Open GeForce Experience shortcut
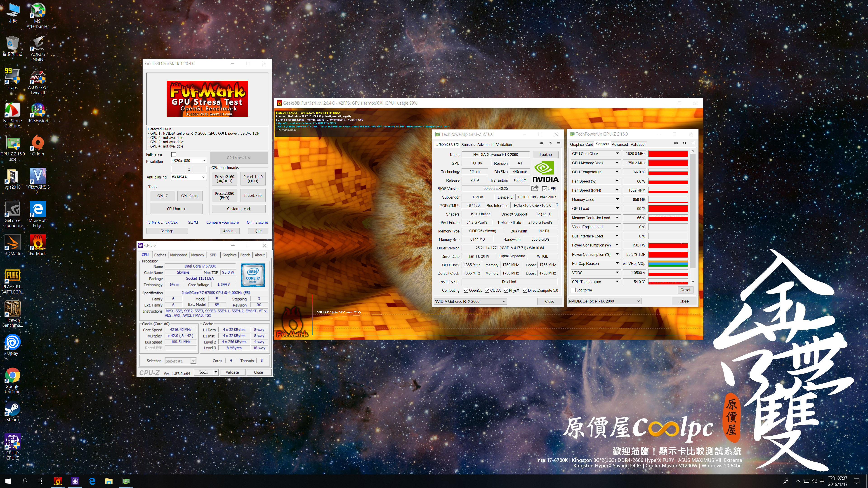The image size is (868, 488). click(12, 215)
